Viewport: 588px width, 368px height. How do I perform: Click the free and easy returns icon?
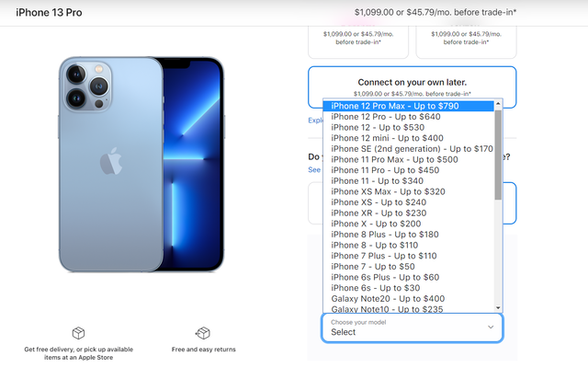[203, 333]
